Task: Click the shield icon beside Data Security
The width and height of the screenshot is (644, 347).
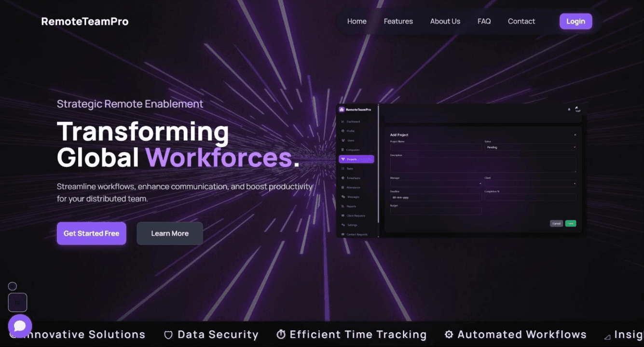Action: click(x=168, y=335)
